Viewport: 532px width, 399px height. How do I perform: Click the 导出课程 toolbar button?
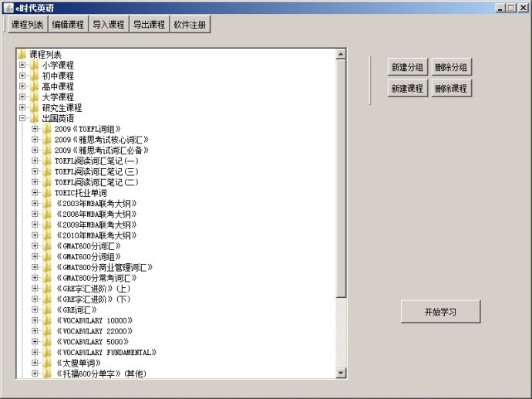(x=150, y=25)
